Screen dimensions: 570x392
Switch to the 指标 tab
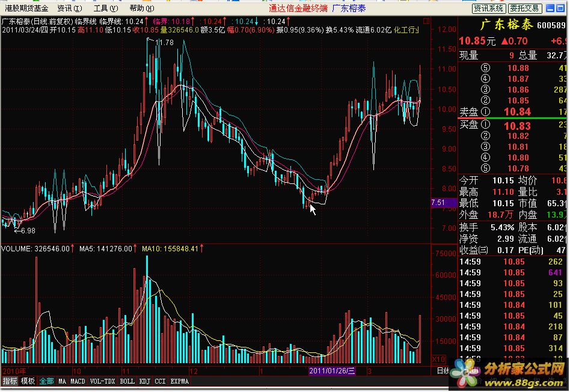click(x=10, y=381)
